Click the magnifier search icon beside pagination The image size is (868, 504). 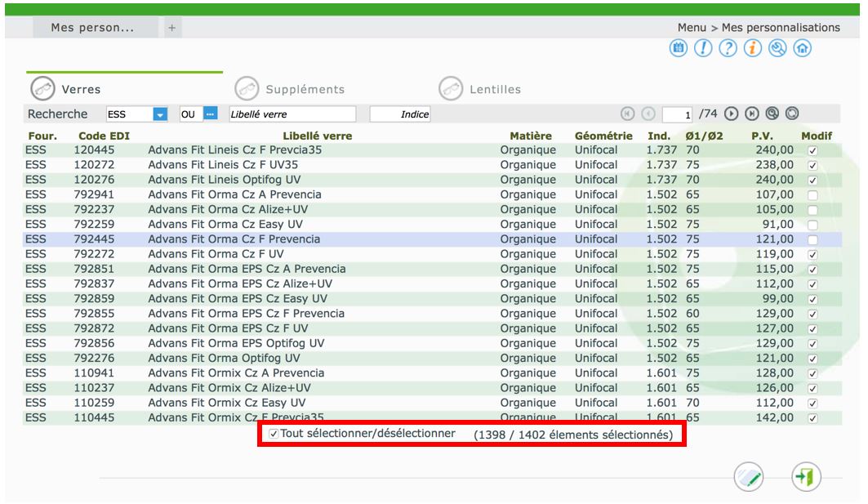[772, 114]
